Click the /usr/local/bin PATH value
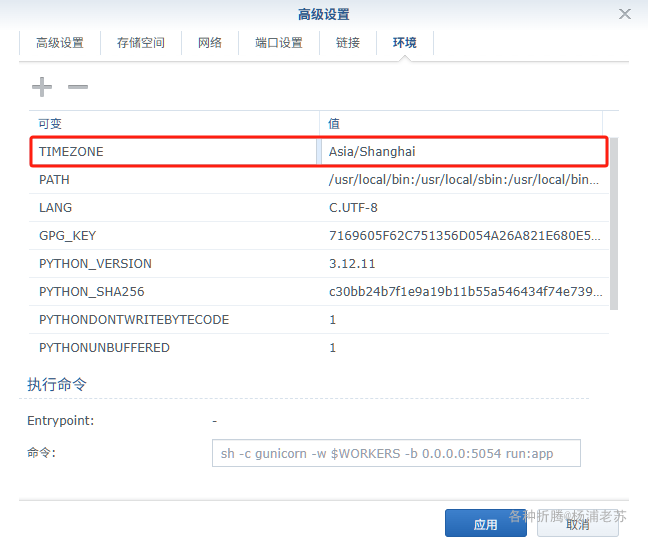Image resolution: width=648 pixels, height=543 pixels. 464,180
